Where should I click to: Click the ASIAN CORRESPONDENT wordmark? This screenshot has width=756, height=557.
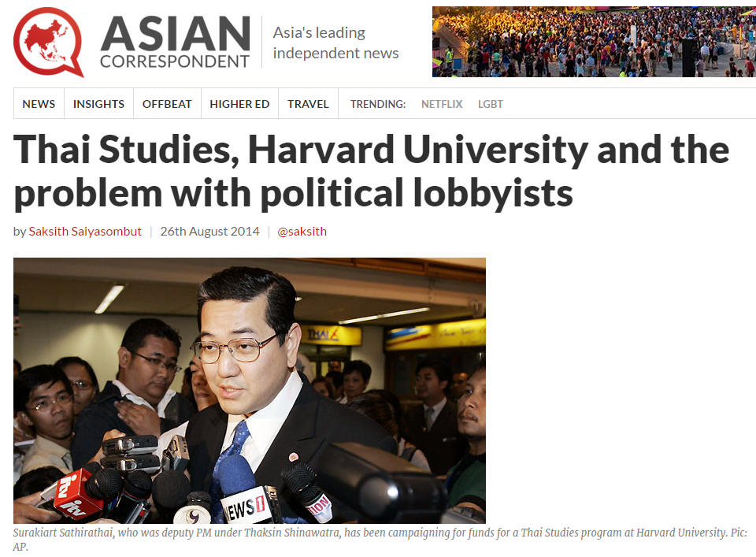175,42
